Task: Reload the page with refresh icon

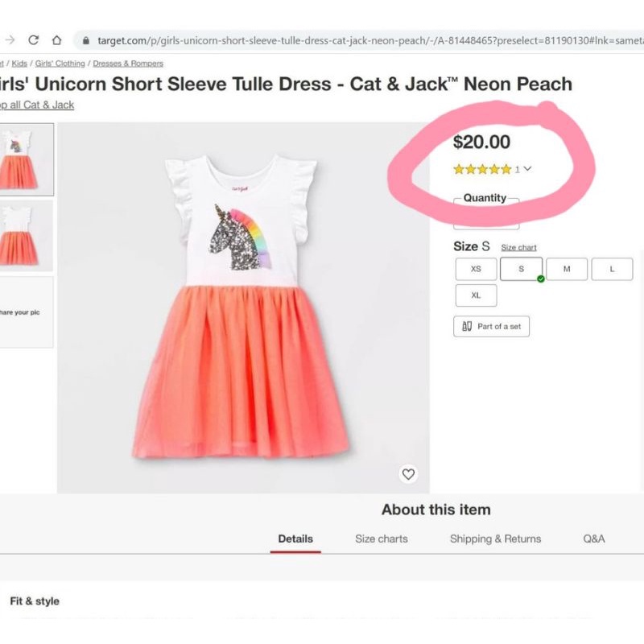Action: click(x=33, y=40)
